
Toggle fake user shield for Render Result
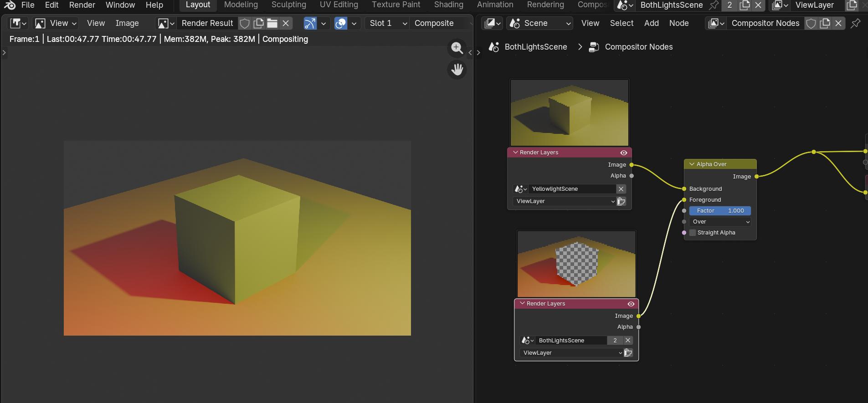(x=245, y=23)
